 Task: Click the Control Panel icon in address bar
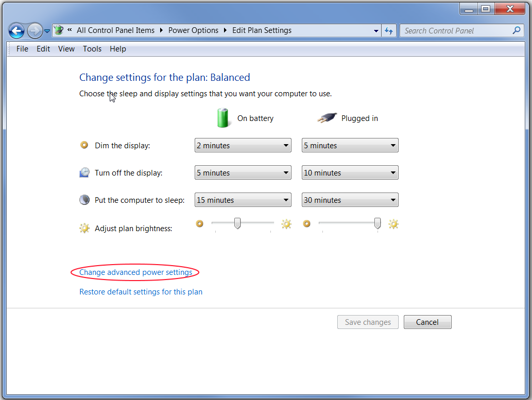click(59, 30)
